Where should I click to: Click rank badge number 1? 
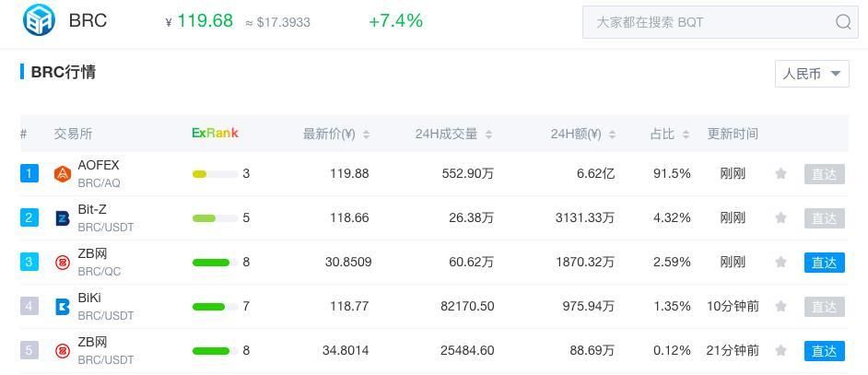click(x=29, y=174)
